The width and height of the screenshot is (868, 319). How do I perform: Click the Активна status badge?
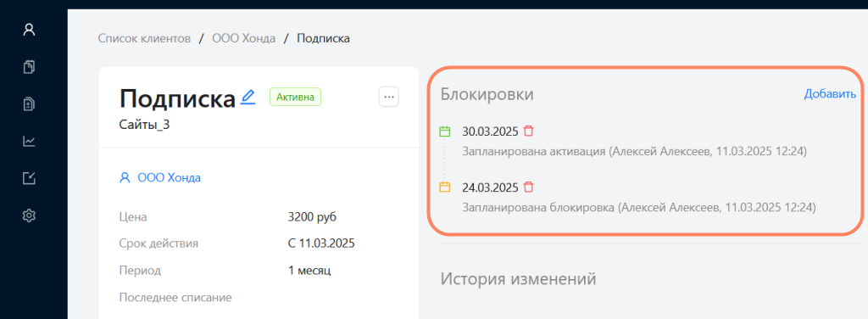[x=295, y=97]
